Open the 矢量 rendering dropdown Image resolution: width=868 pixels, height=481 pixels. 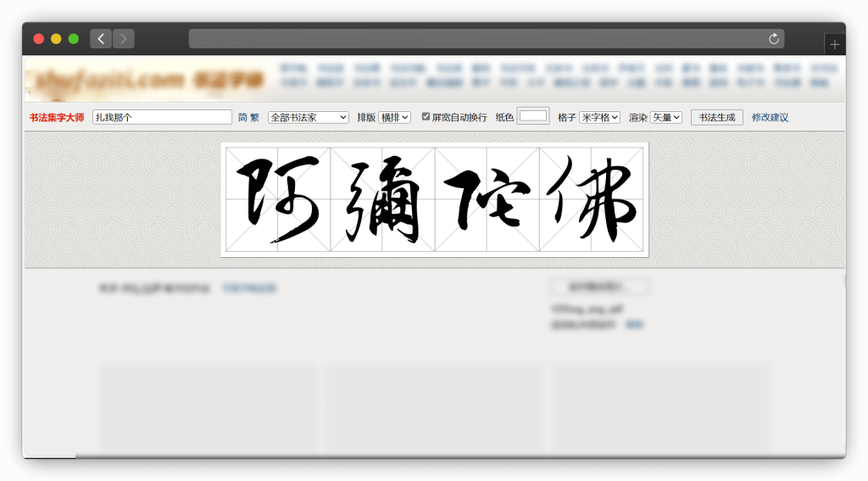[666, 117]
